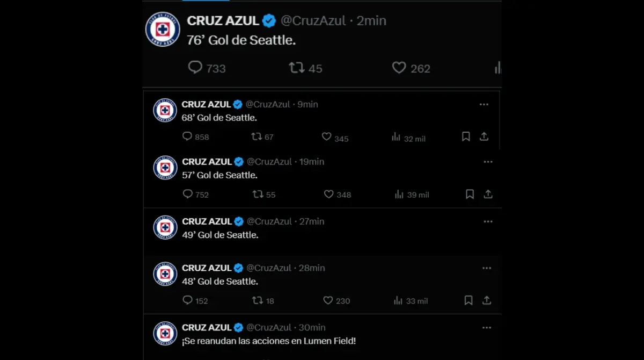Share the 48' Gol de Seattle tweet
This screenshot has height=360, width=644.
[x=487, y=300]
